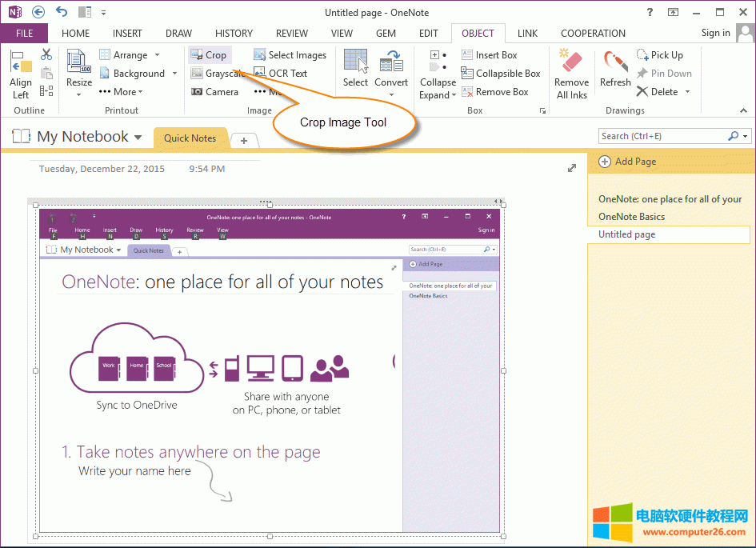Open the Quick Notes section tab
This screenshot has width=756, height=548.
190,138
